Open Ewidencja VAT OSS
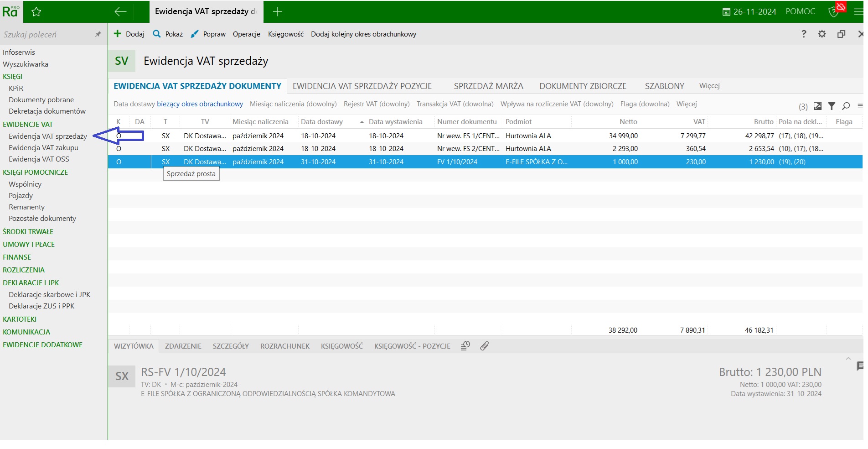Image resolution: width=868 pixels, height=449 pixels. pos(39,159)
